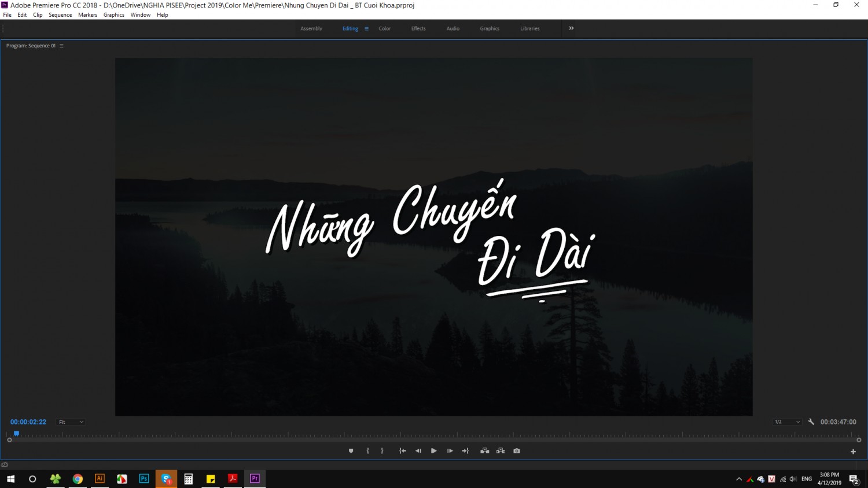This screenshot has width=868, height=488.
Task: Open Program monitor wrench settings
Action: click(x=811, y=422)
